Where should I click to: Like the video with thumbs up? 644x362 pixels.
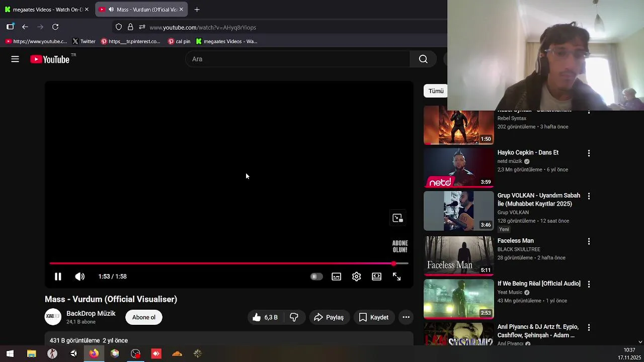click(x=265, y=317)
